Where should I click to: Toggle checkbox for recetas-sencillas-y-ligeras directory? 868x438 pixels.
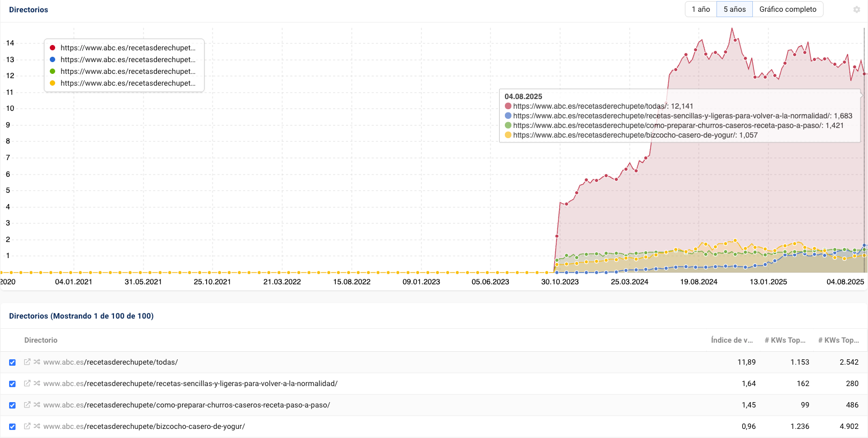click(12, 384)
